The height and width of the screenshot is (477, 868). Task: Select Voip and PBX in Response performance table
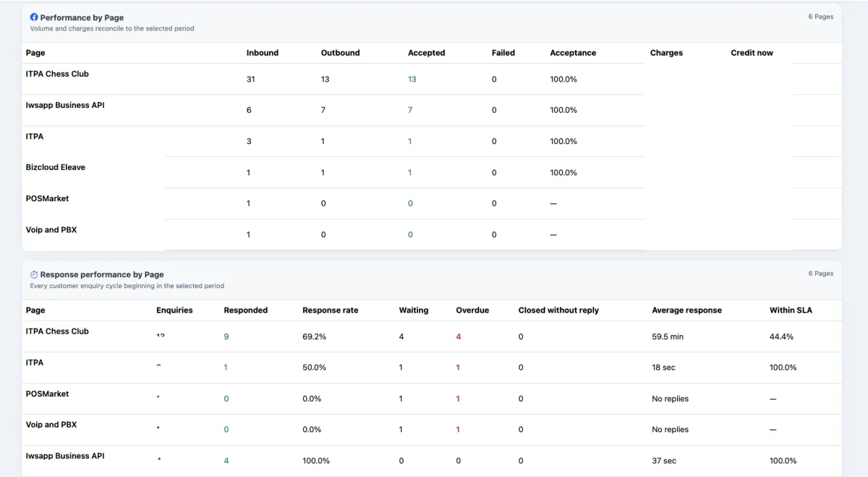tap(51, 425)
